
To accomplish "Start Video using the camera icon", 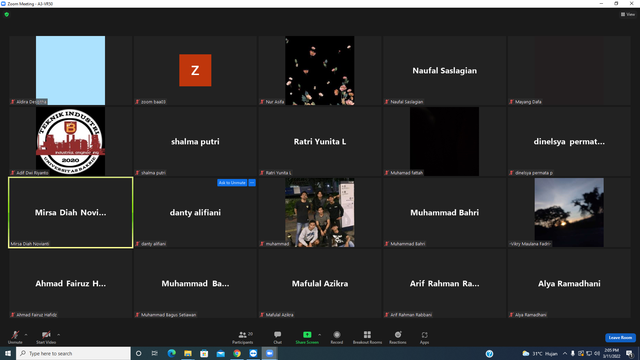I will (x=46, y=337).
